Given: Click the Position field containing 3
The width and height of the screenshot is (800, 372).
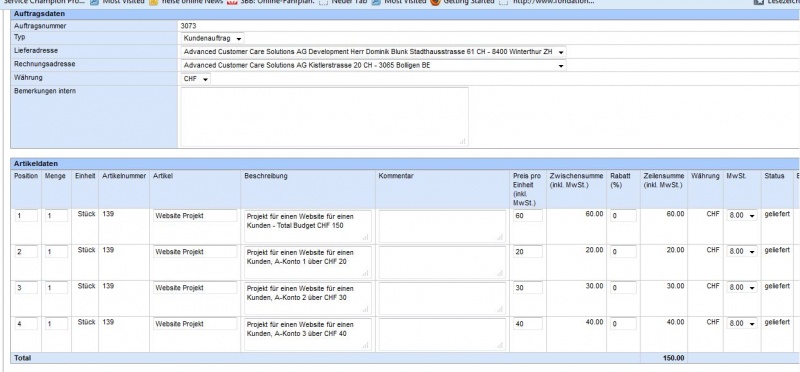Looking at the screenshot, I should [x=26, y=288].
